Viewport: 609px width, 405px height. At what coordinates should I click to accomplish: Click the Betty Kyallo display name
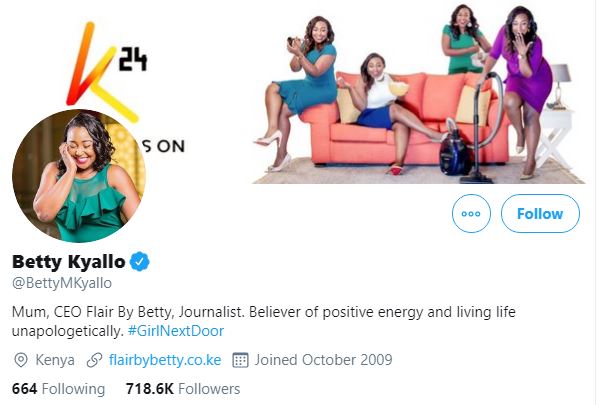click(70, 262)
